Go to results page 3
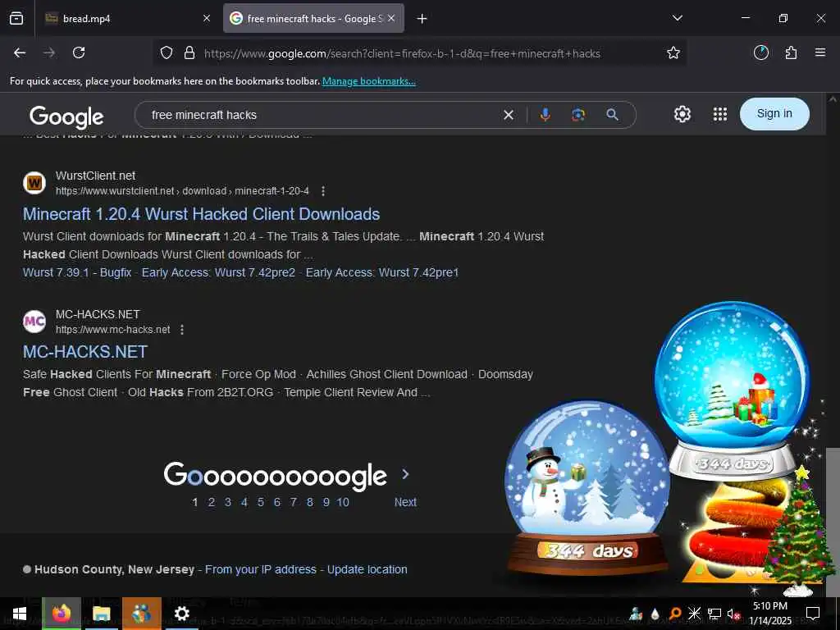The width and height of the screenshot is (840, 630). [228, 502]
